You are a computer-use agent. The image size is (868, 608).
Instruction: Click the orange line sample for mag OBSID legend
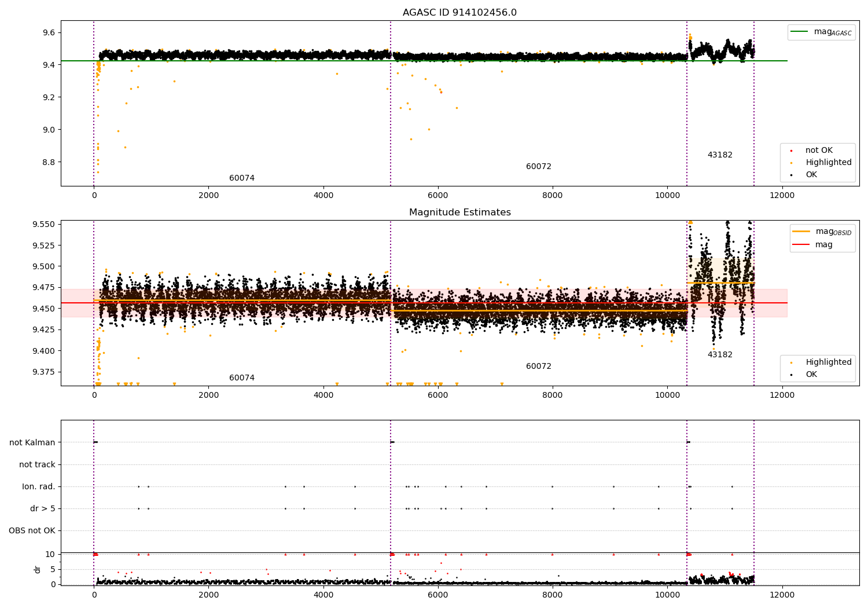801,232
